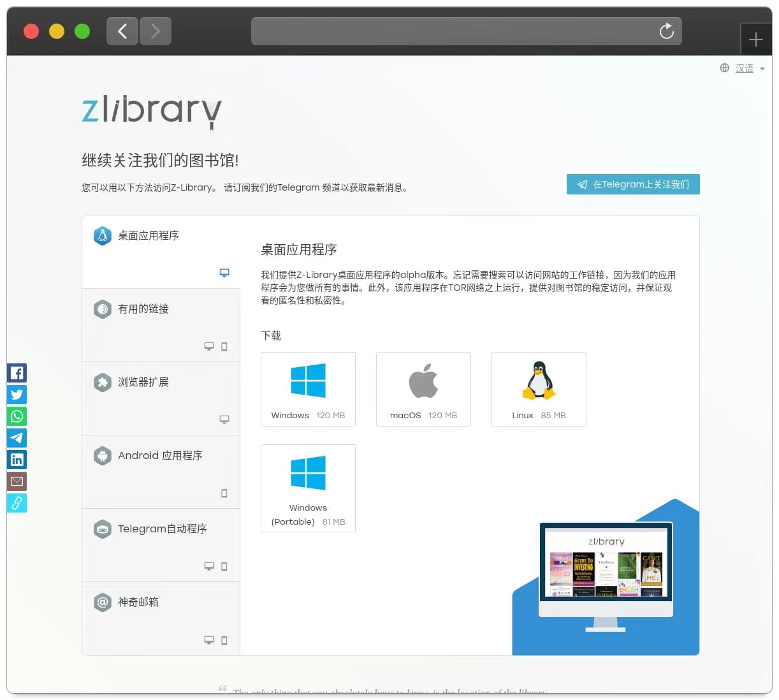Open the email share icon
The image size is (779, 700).
[17, 481]
